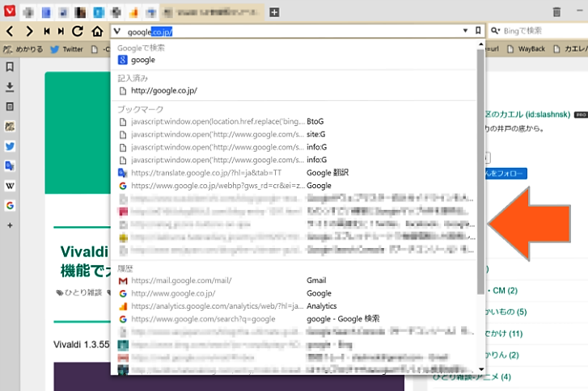Open the Downloads side panel
Viewport: 588px width, 391px height.
click(10, 87)
